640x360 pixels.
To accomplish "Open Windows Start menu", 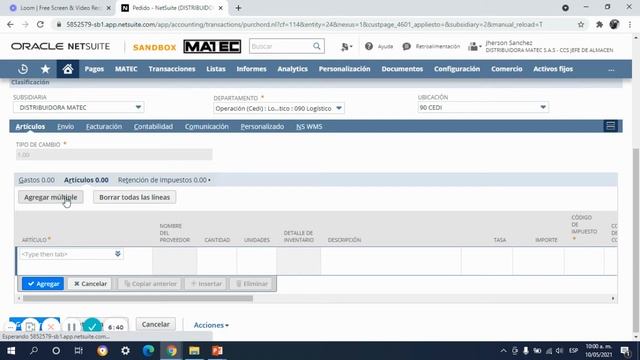I will click(11, 351).
